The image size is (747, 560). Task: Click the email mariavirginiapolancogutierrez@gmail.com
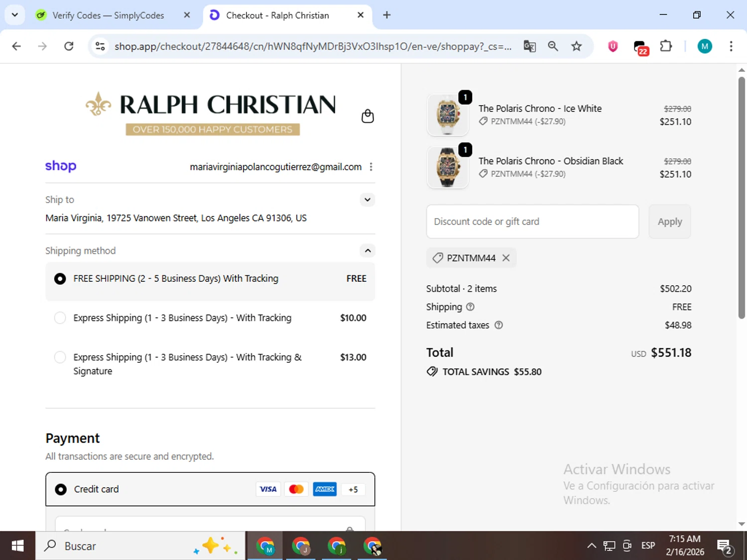click(275, 167)
